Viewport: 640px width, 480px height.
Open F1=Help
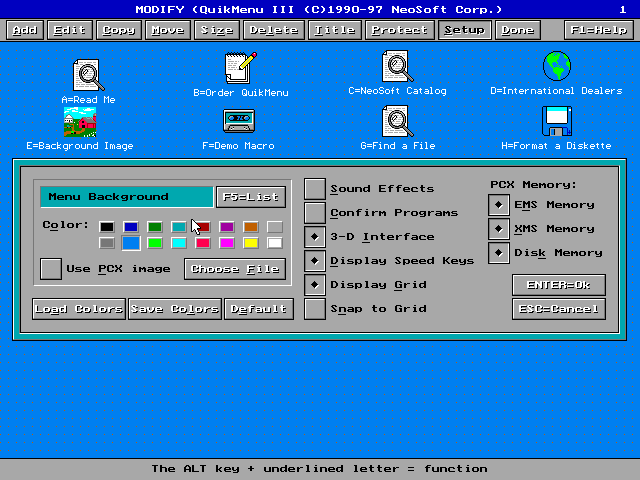(599, 30)
